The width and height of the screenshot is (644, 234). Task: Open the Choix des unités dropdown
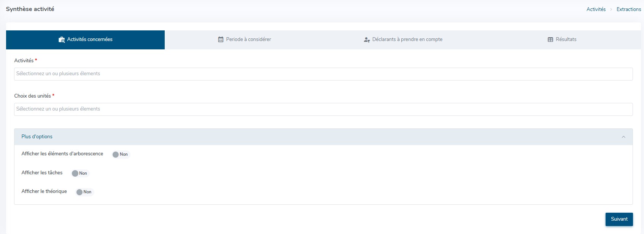point(323,109)
